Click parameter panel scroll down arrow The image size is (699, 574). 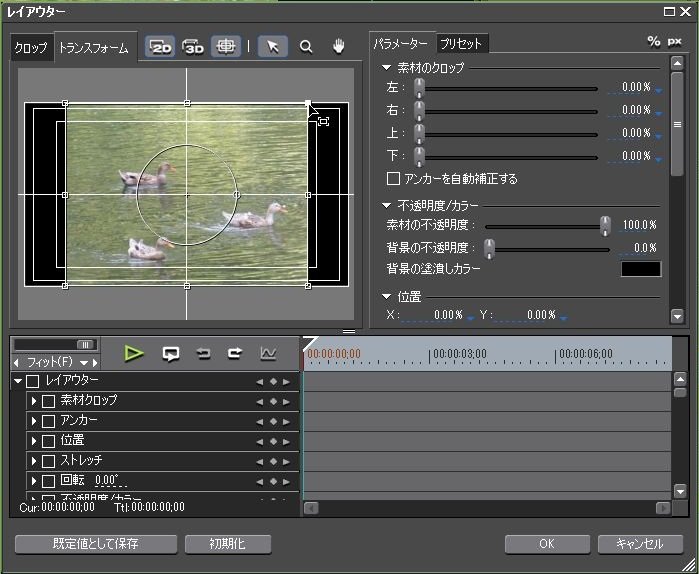pos(677,316)
